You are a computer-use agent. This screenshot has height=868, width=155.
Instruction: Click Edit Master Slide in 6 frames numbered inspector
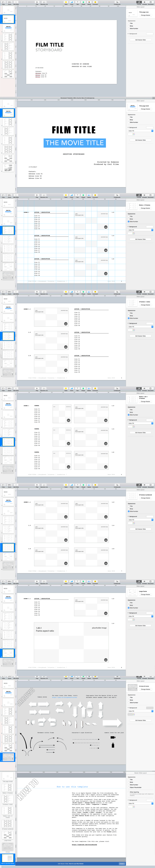(141, 529)
